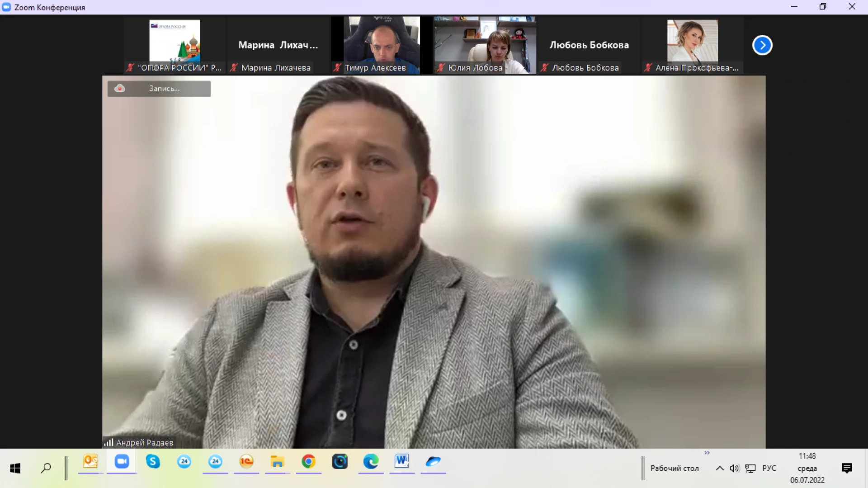This screenshot has height=488, width=868.
Task: Click the next participants arrow button
Action: [x=762, y=45]
